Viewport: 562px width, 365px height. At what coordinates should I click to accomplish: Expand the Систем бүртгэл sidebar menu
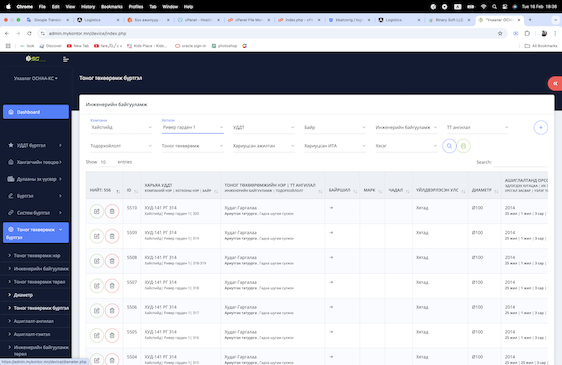click(x=35, y=213)
